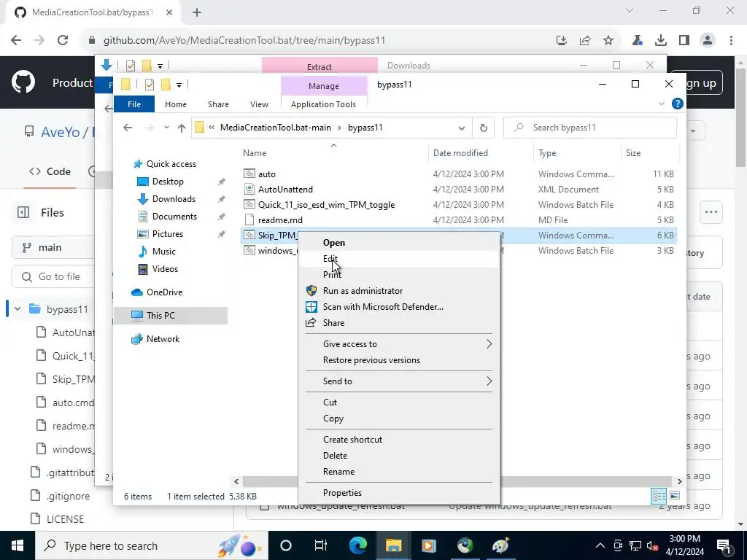Switch to details view icon in status bar
This screenshot has width=747, height=560.
[x=659, y=496]
